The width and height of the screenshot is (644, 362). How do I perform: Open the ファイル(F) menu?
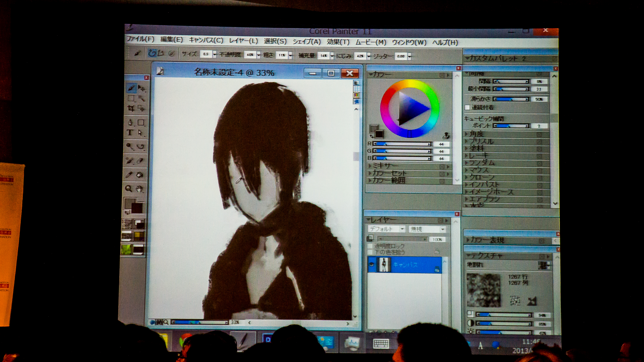pyautogui.click(x=141, y=39)
